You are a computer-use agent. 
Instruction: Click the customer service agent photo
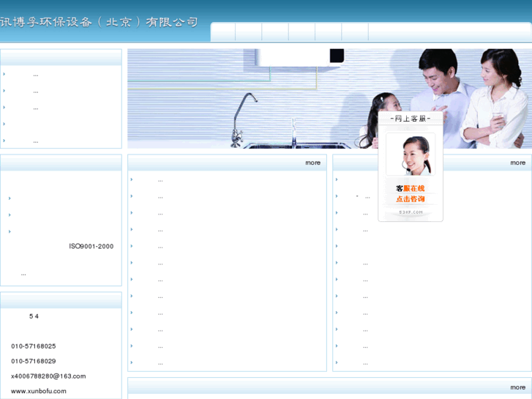[x=411, y=154]
